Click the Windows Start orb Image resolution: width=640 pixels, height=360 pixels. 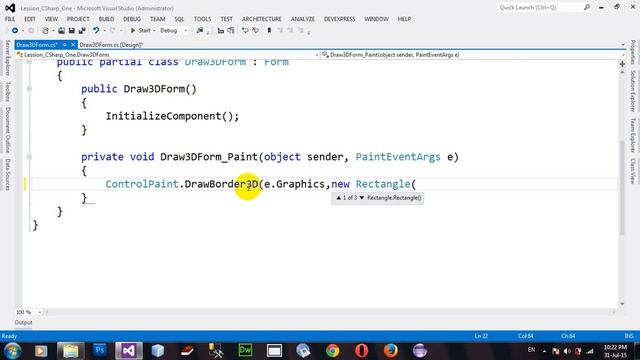click(x=13, y=351)
